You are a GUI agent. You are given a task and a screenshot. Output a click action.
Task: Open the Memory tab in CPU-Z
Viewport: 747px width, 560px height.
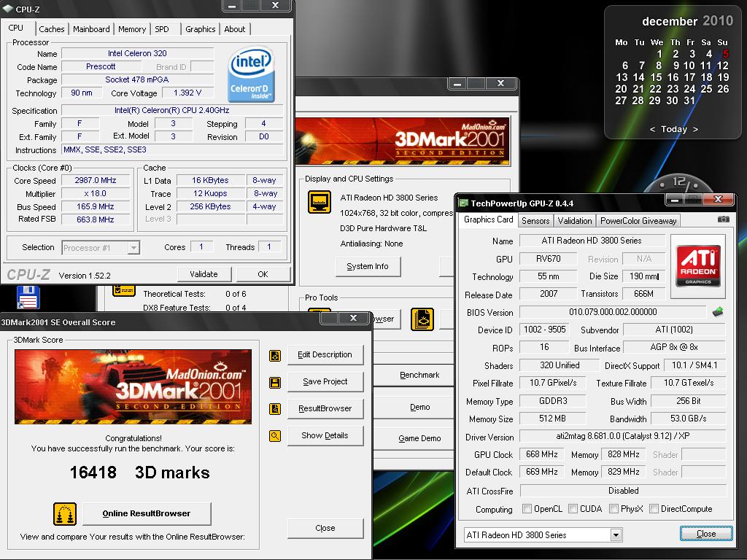point(132,29)
